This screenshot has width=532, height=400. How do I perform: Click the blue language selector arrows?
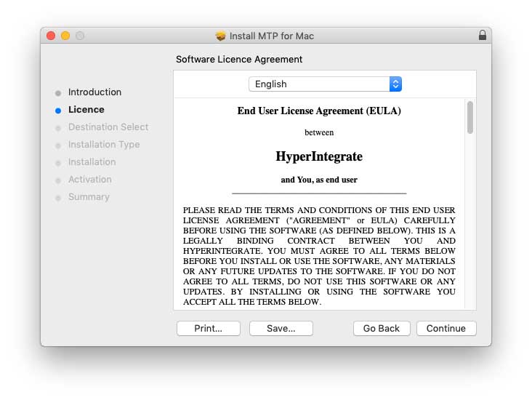(395, 84)
